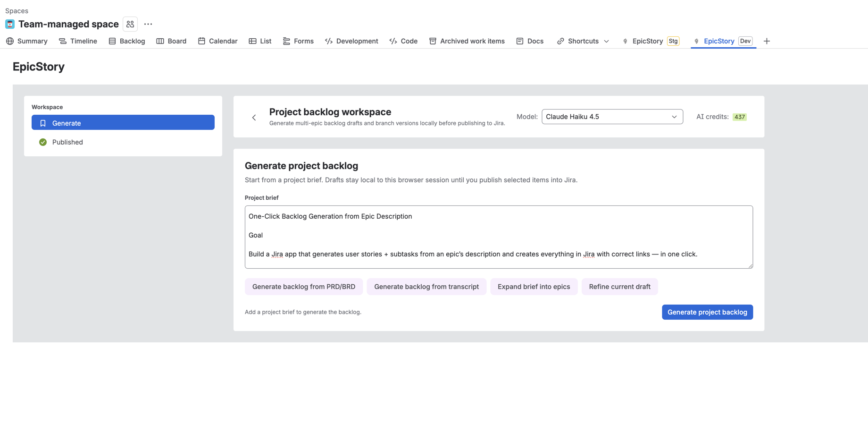
Task: Click the Backlog tab icon
Action: pos(112,41)
